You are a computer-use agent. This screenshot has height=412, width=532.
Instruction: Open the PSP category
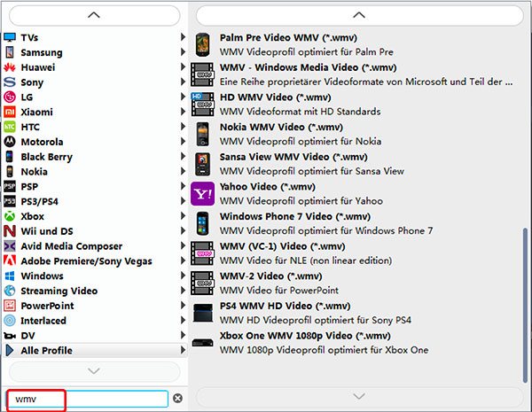(95, 186)
